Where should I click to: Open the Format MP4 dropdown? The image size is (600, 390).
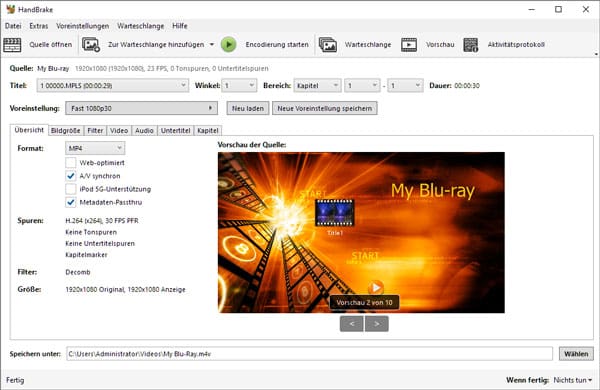coord(95,148)
